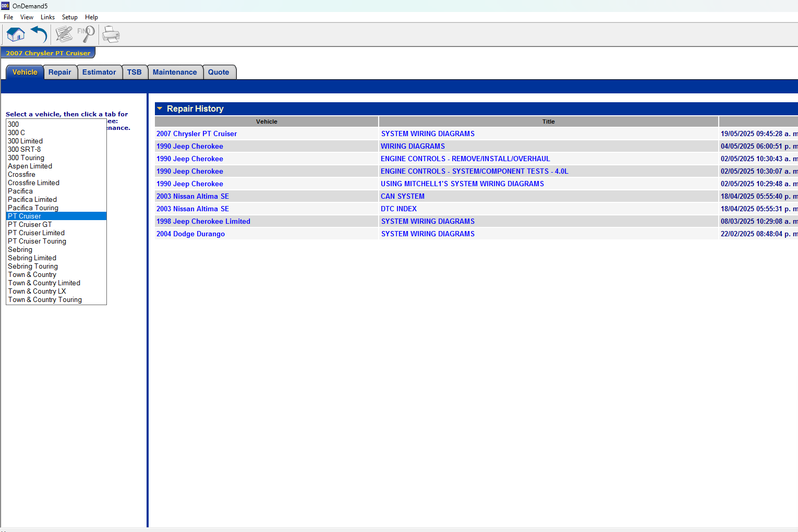The height and width of the screenshot is (532, 798).
Task: Open the File menu
Action: [x=8, y=17]
